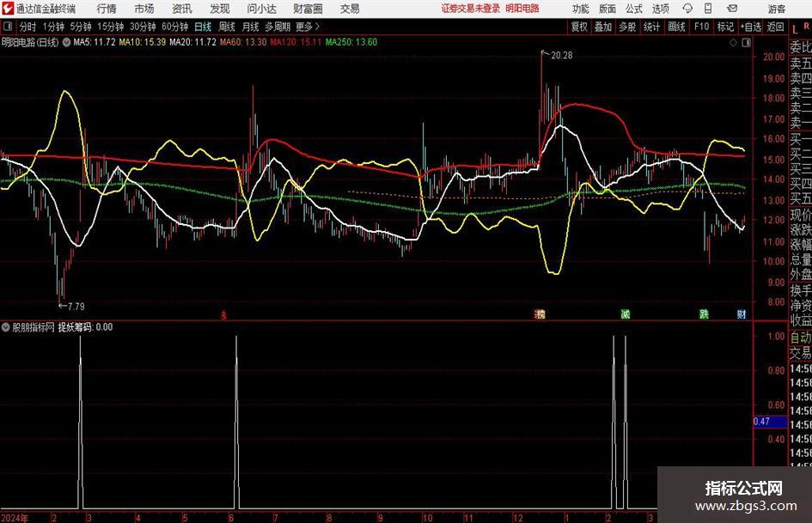Click the MA10: 15.39 label
812x523 pixels.
click(143, 42)
